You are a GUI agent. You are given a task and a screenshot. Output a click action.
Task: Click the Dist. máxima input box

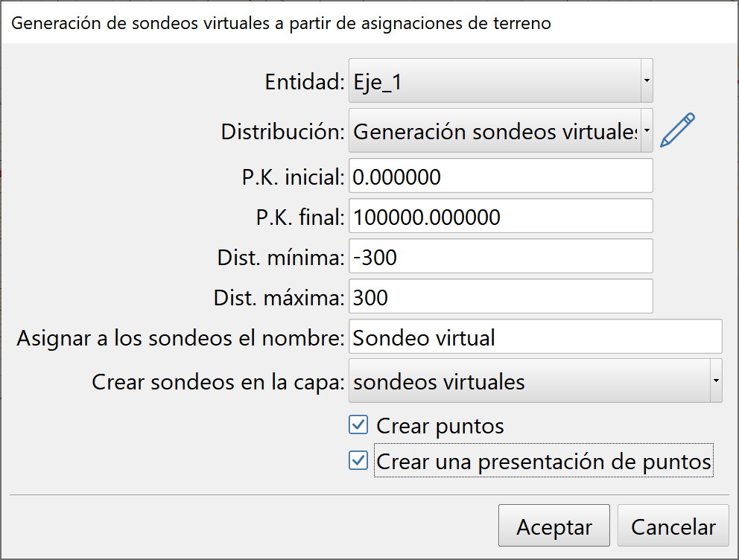click(x=499, y=297)
